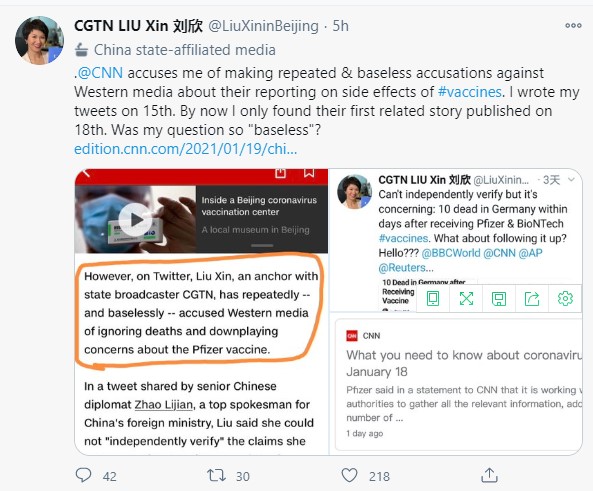Viewport: 593px width, 491px height.
Task: Click the green phone-screen icon in overlay toolbar
Action: coord(433,298)
